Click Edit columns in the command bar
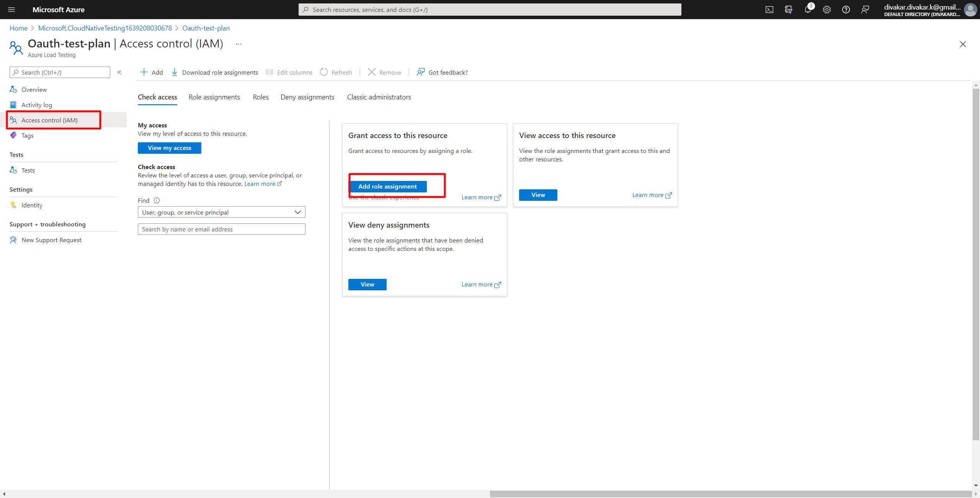This screenshot has width=980, height=498. click(289, 72)
